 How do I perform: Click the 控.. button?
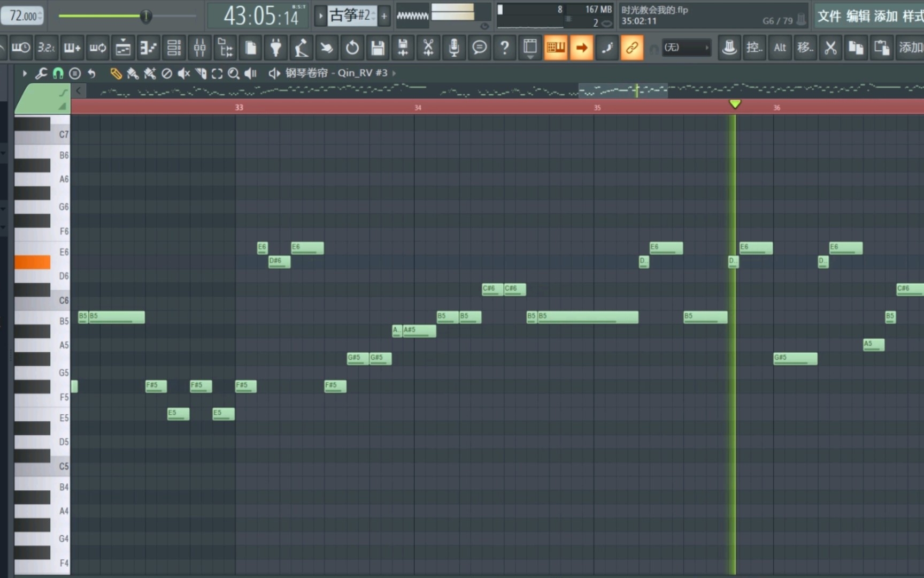(754, 48)
